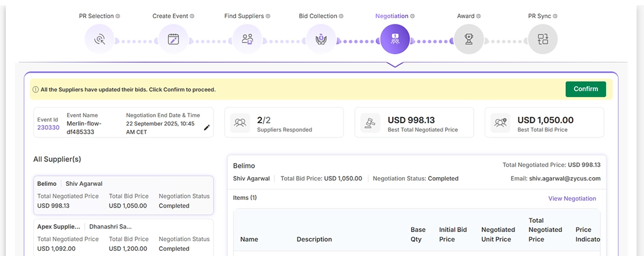Click the PR Selection tab label
The height and width of the screenshot is (256, 644).
(96, 16)
